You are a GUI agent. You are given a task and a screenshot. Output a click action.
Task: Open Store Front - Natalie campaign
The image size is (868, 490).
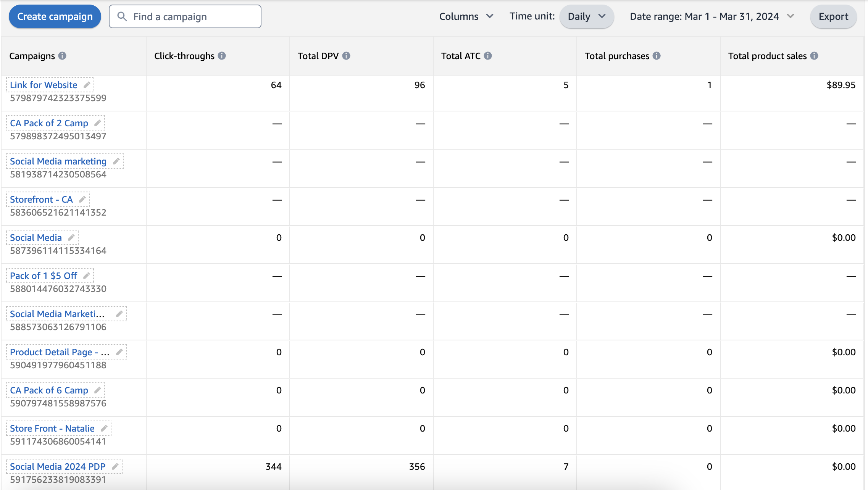(52, 428)
